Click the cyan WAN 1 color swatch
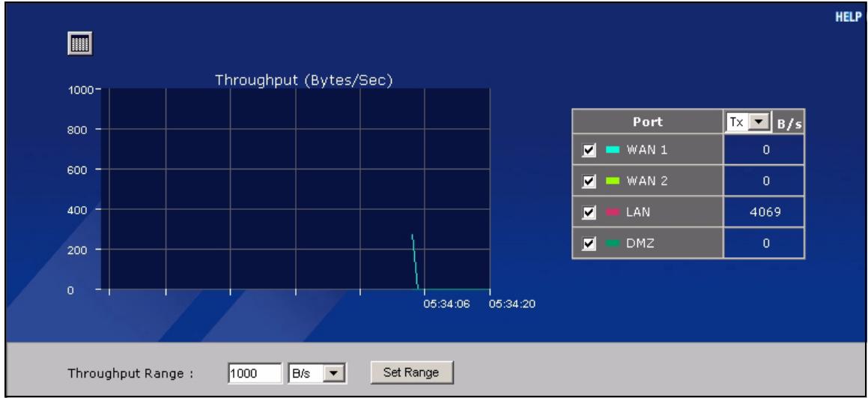Screen dimensions: 868x398 point(612,150)
